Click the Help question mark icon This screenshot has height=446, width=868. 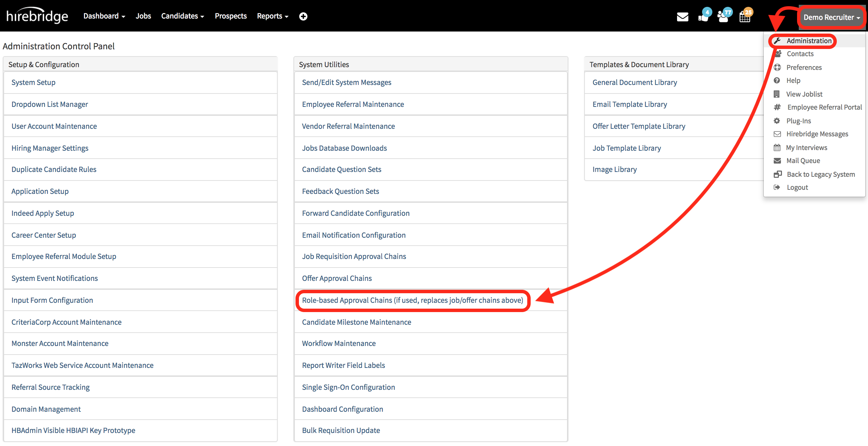pos(777,80)
